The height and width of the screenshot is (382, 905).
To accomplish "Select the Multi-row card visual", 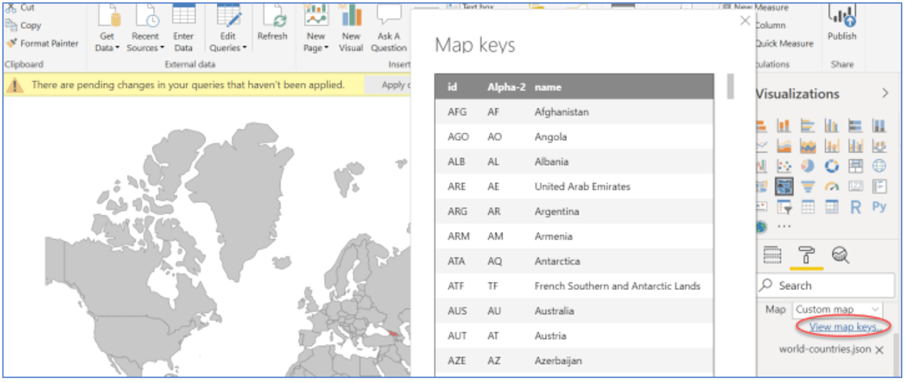I will pyautogui.click(x=879, y=186).
